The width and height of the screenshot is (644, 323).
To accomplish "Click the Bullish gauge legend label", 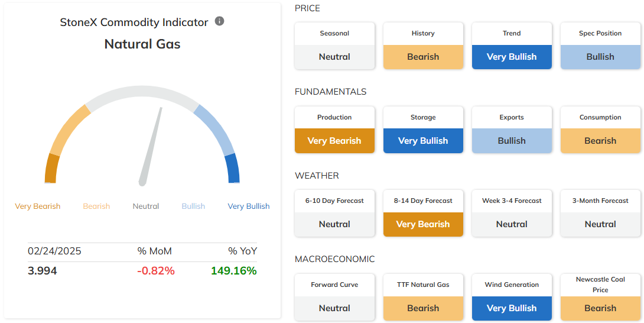I will [x=193, y=206].
